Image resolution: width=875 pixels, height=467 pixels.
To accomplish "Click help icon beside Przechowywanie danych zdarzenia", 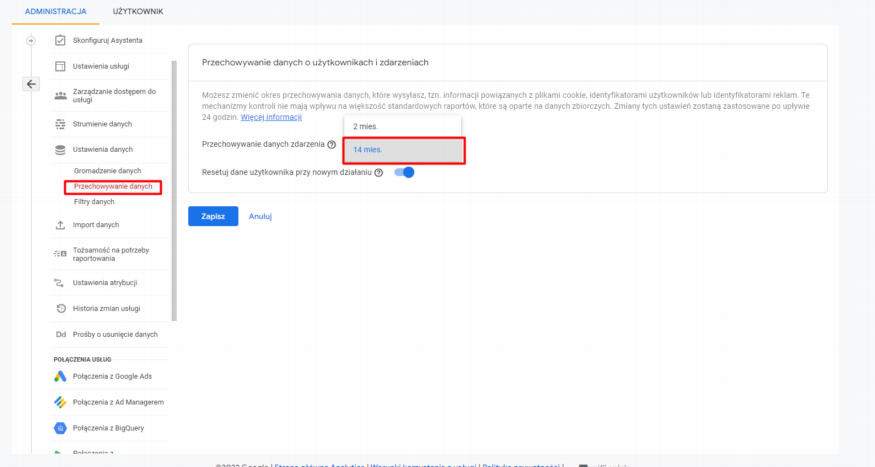I will coord(331,145).
